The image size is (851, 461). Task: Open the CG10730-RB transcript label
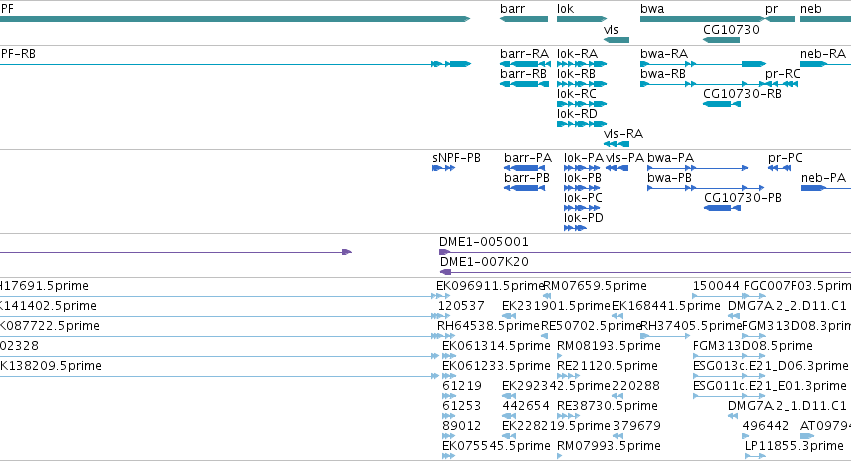(742, 94)
